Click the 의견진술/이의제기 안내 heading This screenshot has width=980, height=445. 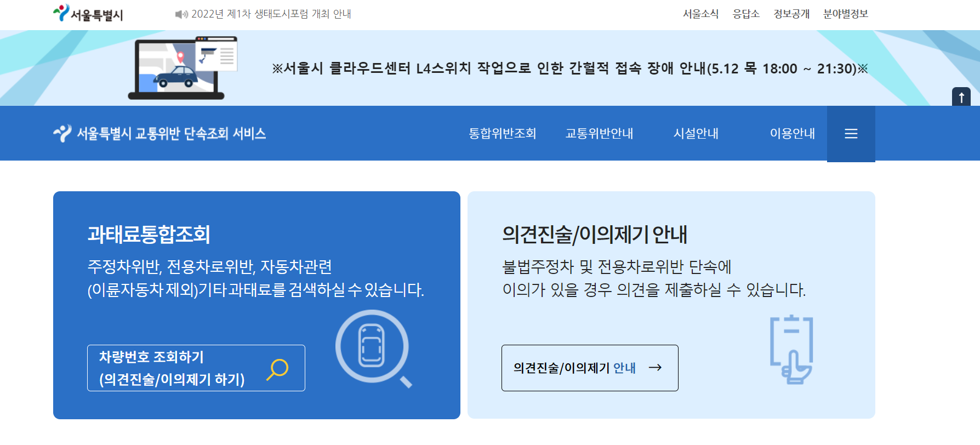595,234
